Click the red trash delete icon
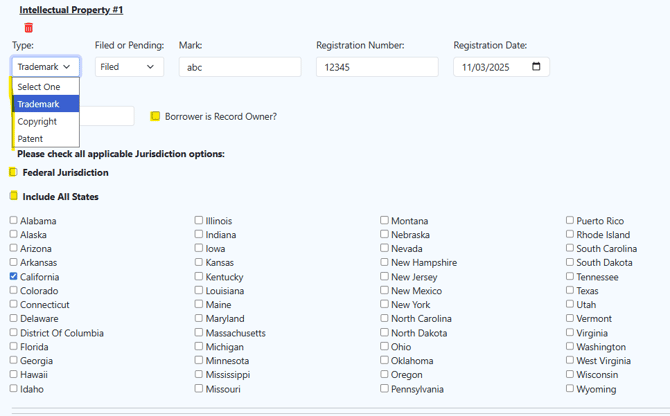The image size is (670, 416). point(29,28)
